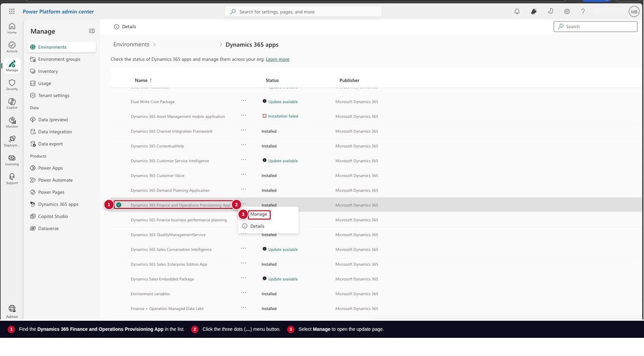Open Licensing in left rail
Image resolution: width=644 pixels, height=356 pixels.
coord(12,160)
